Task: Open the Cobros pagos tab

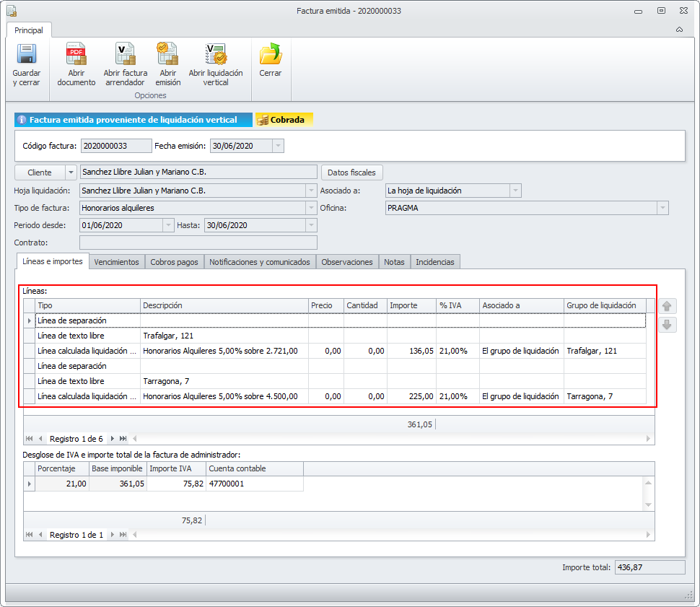Action: (174, 262)
